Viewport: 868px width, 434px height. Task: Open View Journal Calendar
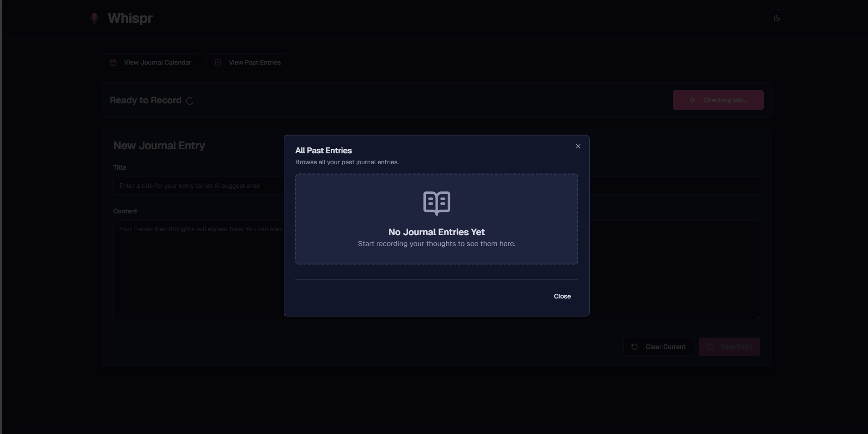(x=157, y=62)
